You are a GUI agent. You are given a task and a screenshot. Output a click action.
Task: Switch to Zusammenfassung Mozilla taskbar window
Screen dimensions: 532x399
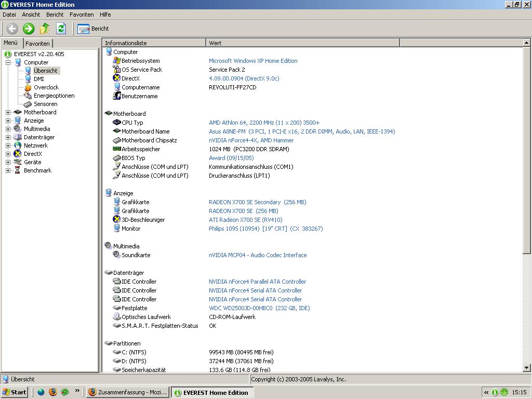tap(128, 392)
